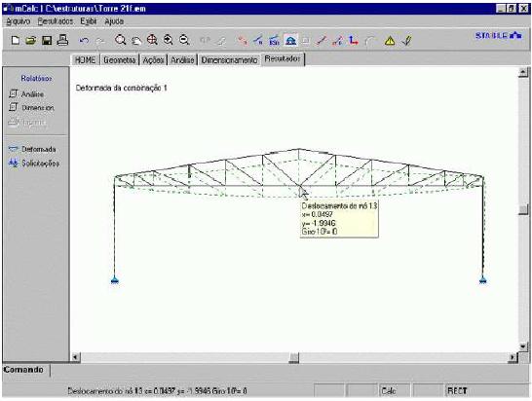Click the green checkmark icon
This screenshot has height=401, width=532.
406,41
